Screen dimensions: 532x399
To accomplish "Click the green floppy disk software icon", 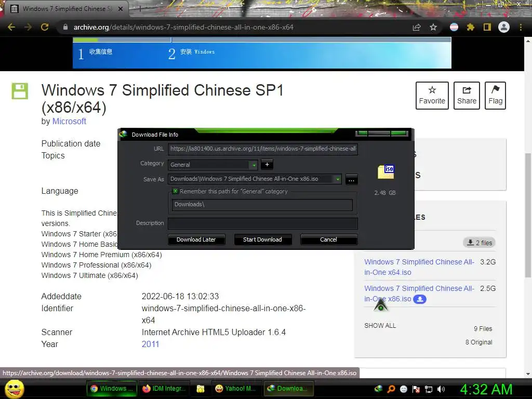I will pyautogui.click(x=20, y=91).
